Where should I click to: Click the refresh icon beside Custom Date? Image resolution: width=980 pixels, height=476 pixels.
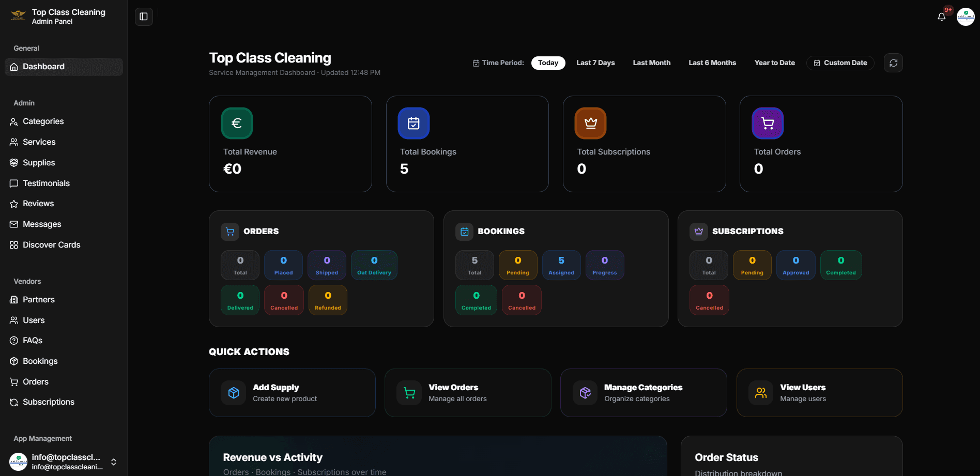[893, 63]
